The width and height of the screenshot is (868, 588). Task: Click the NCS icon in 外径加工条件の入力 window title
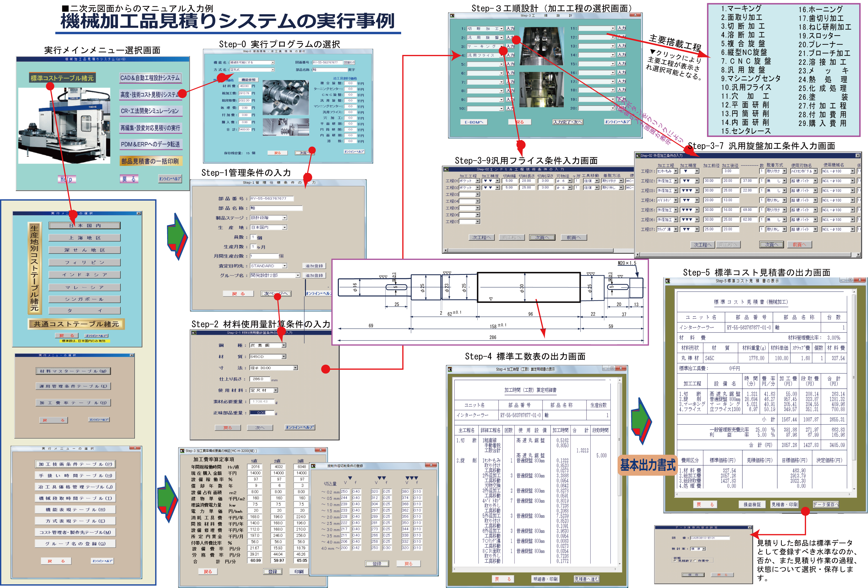click(638, 155)
